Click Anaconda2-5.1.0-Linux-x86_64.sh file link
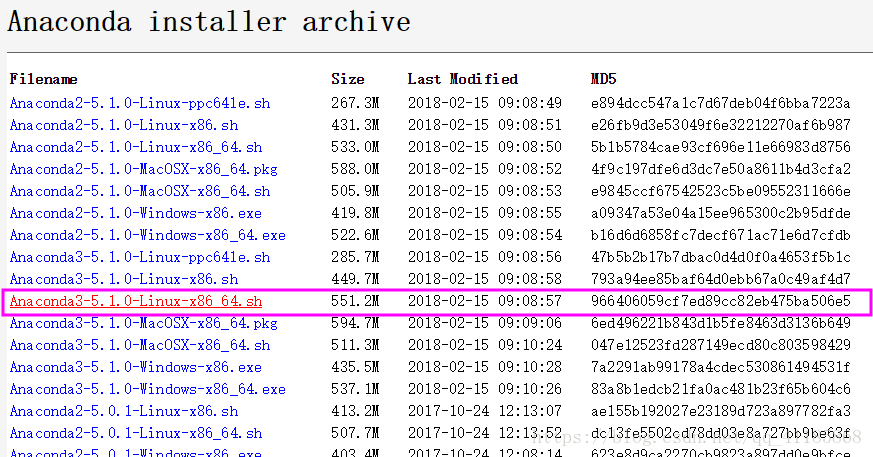 point(136,147)
